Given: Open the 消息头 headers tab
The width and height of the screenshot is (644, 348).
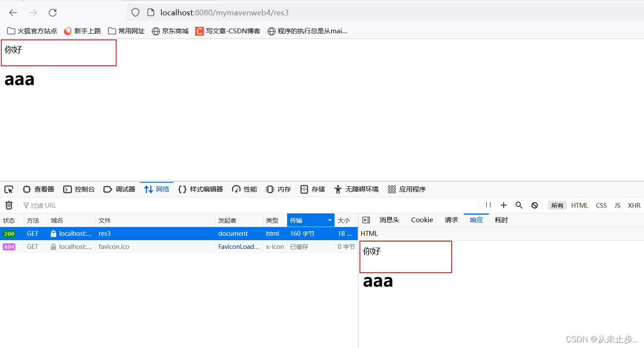Looking at the screenshot, I should coord(389,220).
